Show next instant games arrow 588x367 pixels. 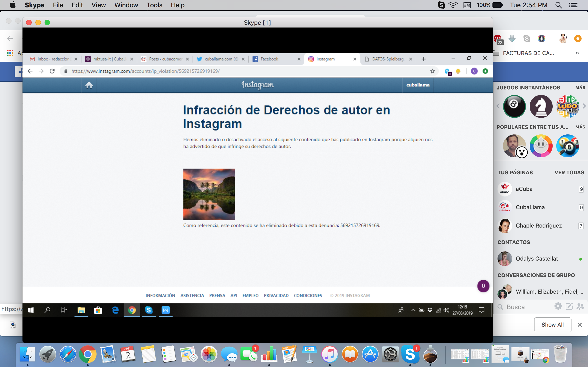(584, 106)
